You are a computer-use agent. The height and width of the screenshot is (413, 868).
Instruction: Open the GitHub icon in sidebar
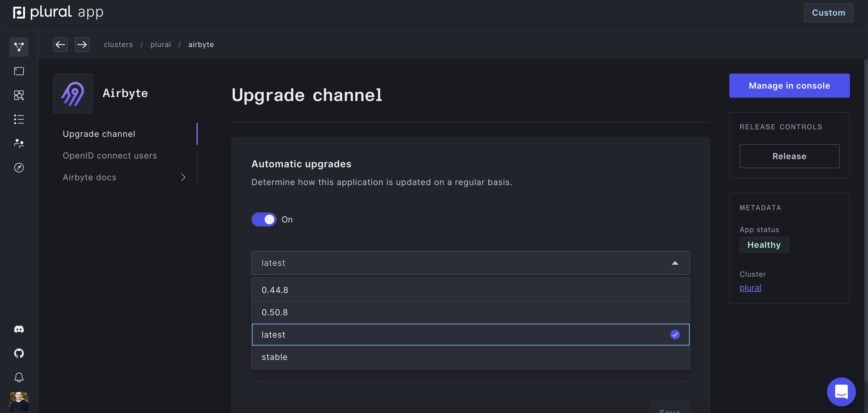point(19,353)
